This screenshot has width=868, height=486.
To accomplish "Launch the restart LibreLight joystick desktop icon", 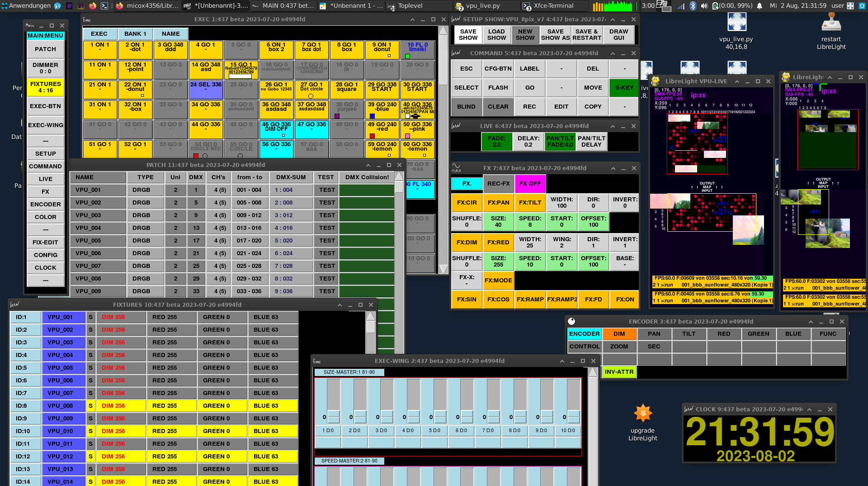I will [831, 22].
